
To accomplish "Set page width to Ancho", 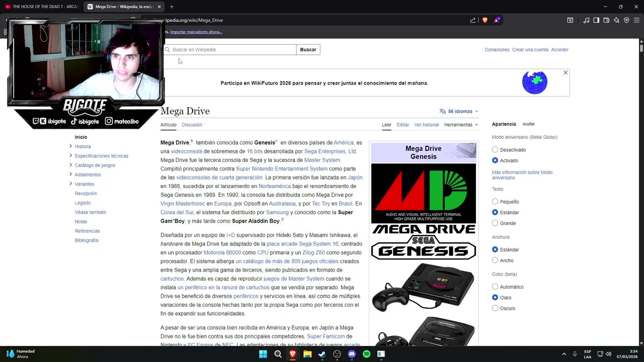I will point(495,260).
